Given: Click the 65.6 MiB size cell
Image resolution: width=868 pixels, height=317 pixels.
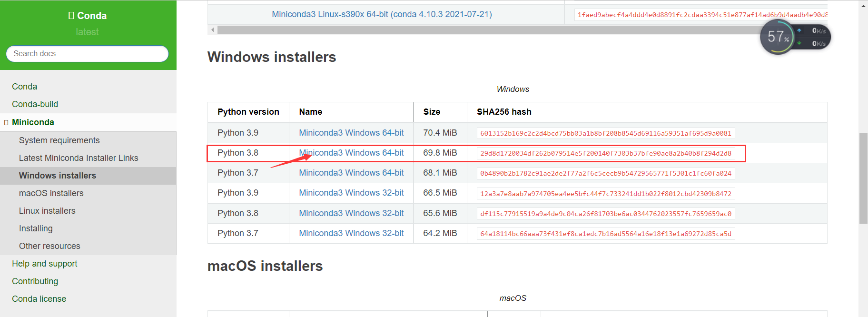Looking at the screenshot, I should click(440, 213).
